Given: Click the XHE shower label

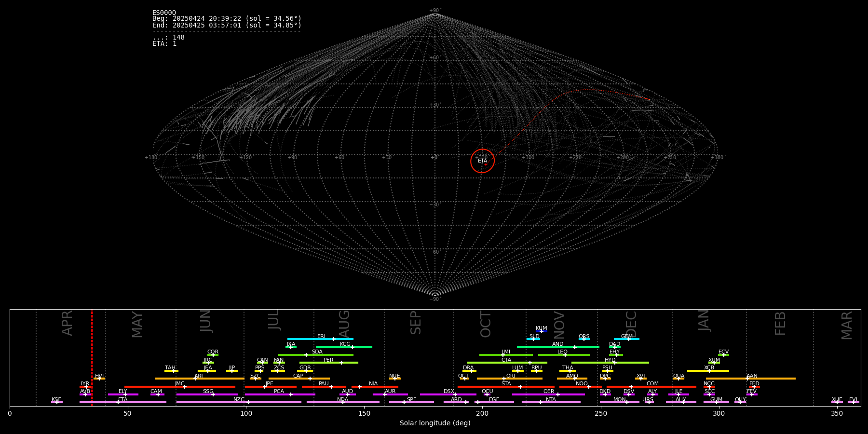Looking at the screenshot, I should click(837, 400).
